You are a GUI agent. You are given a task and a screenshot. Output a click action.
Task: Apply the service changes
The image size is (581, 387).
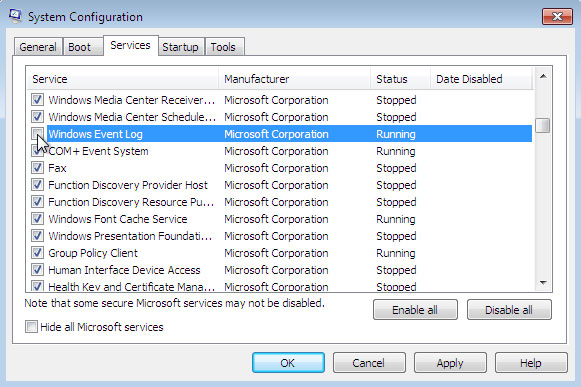[450, 363]
